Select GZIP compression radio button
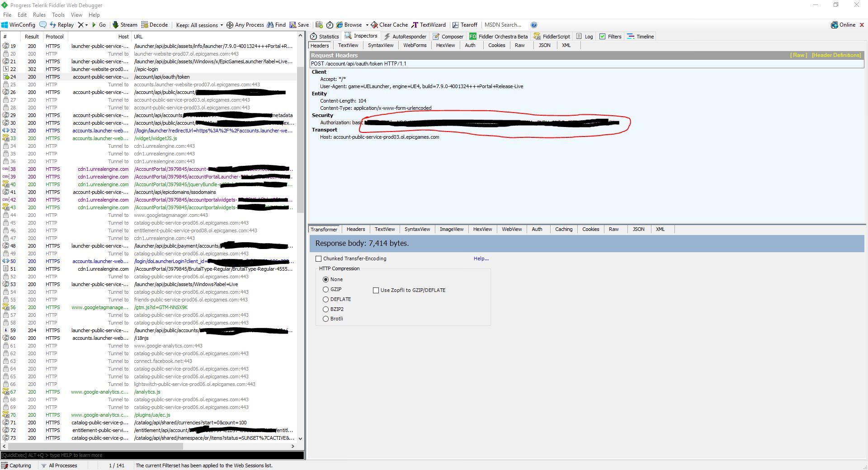Image resolution: width=868 pixels, height=470 pixels. 325,289
